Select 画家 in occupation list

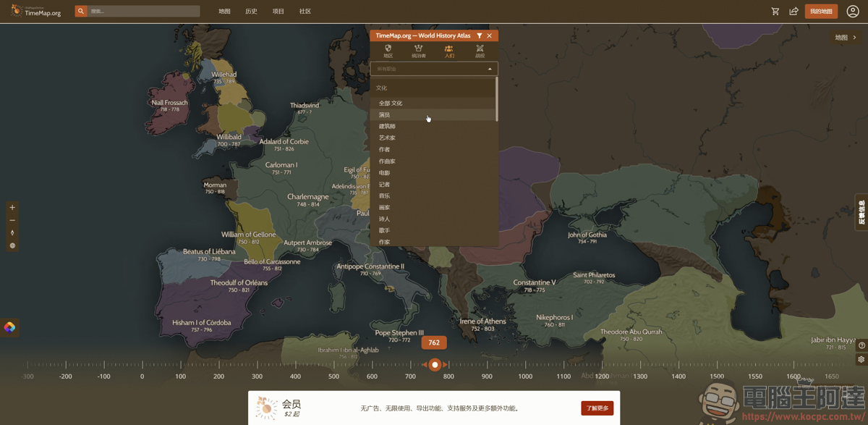coord(433,207)
